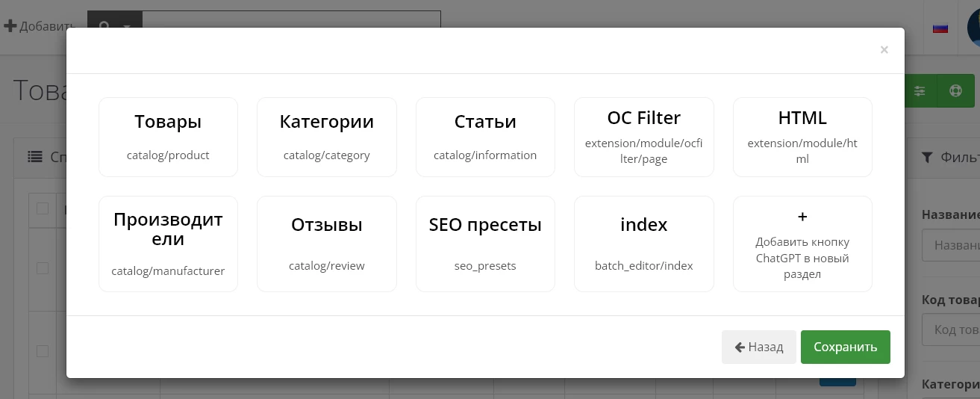
Task: Toggle the select-all checkbox in the table header
Action: (x=43, y=208)
